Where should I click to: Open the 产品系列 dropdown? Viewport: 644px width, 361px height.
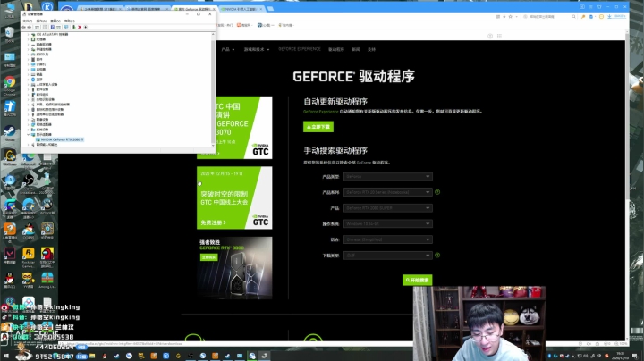click(x=387, y=192)
